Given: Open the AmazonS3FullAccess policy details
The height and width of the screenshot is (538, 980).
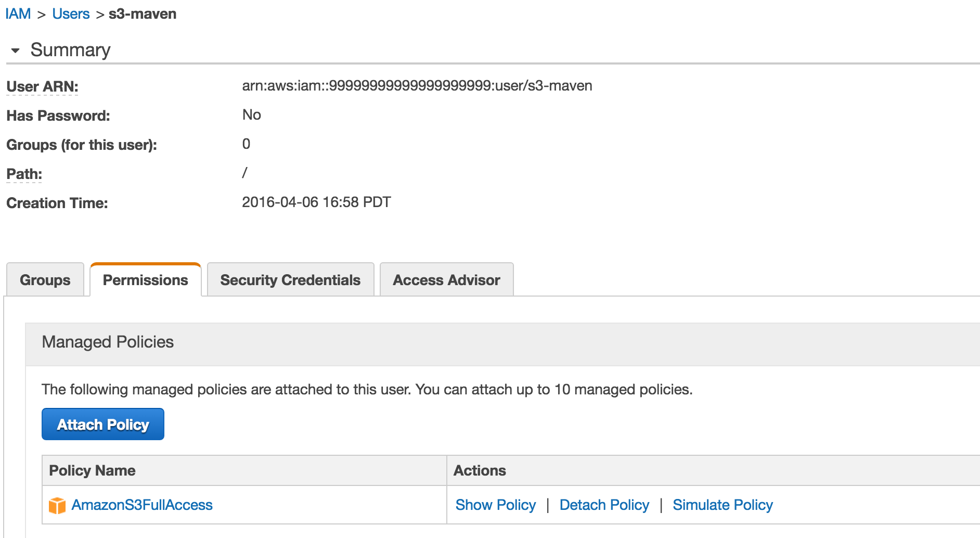Looking at the screenshot, I should (x=142, y=505).
